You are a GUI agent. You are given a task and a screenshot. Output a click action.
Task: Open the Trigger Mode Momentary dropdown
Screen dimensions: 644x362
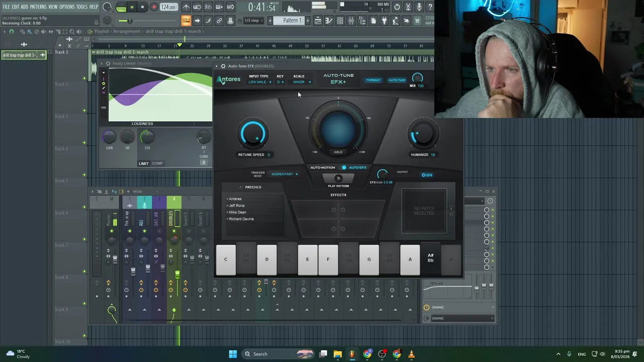(x=284, y=174)
